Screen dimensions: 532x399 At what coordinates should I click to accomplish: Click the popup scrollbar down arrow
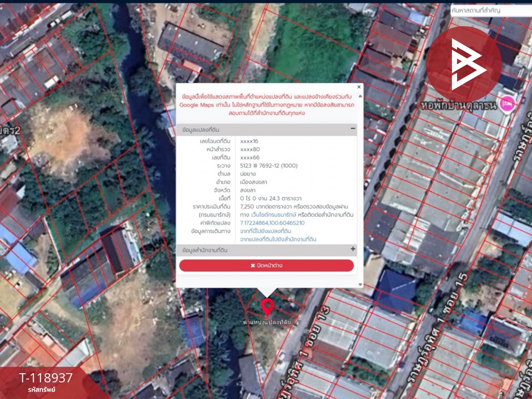click(360, 285)
